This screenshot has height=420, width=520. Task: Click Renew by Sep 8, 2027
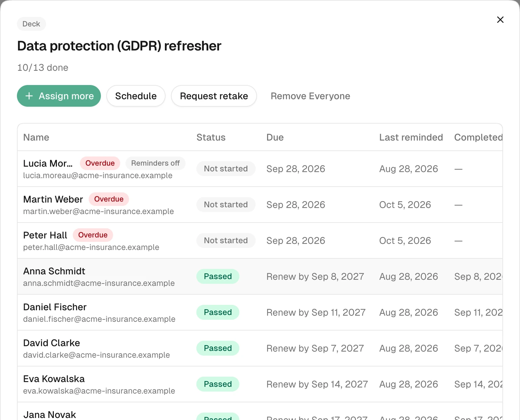tap(315, 276)
